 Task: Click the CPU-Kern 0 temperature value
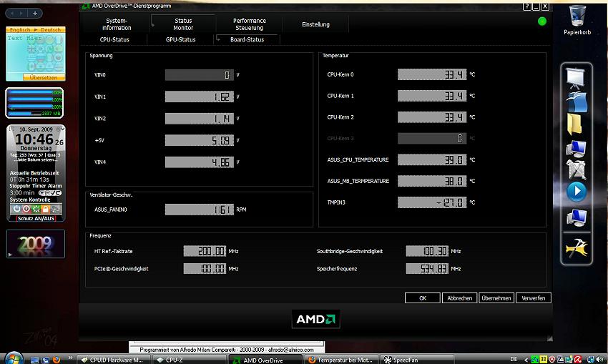432,74
